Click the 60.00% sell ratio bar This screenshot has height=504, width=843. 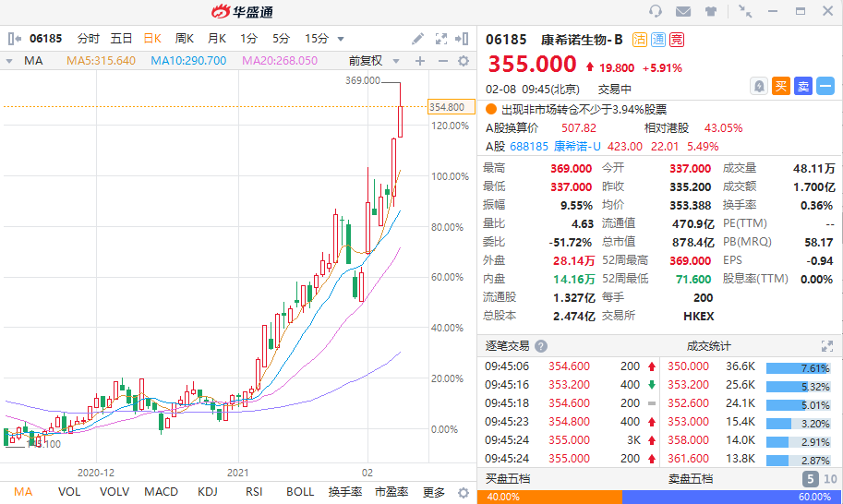(731, 497)
